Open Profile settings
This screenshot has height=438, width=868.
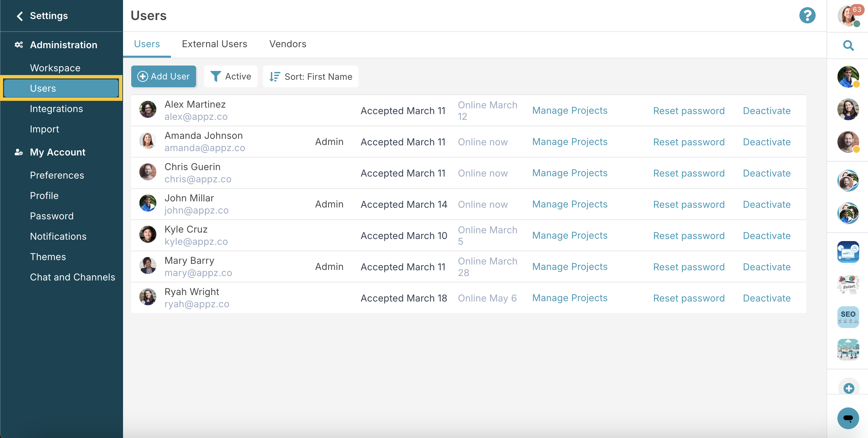tap(44, 196)
